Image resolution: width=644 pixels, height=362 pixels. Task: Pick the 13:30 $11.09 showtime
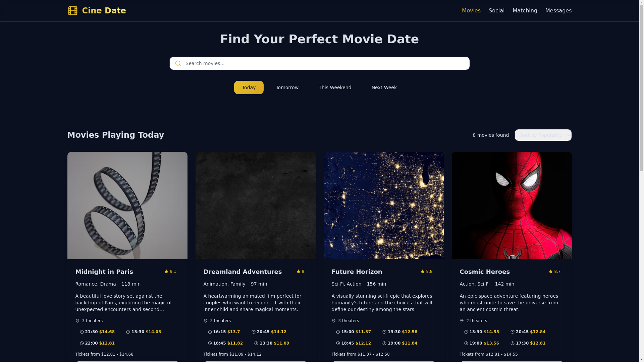pyautogui.click(x=272, y=343)
